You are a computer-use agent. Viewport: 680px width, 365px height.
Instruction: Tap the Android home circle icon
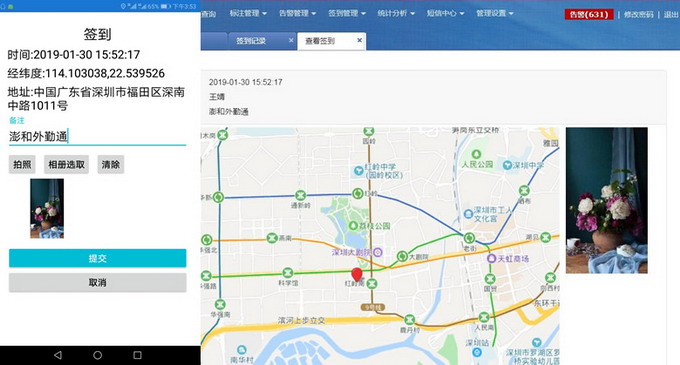pos(98,355)
